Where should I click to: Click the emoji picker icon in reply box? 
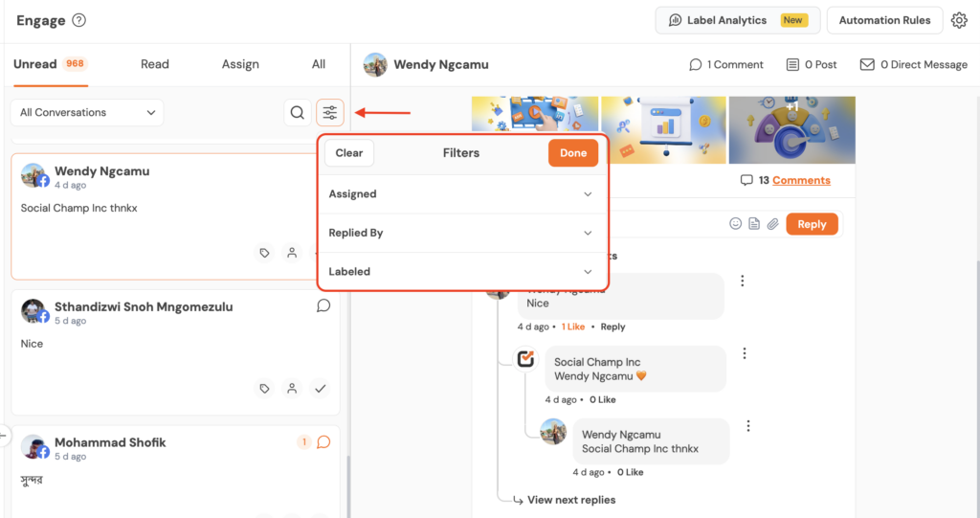pyautogui.click(x=736, y=224)
